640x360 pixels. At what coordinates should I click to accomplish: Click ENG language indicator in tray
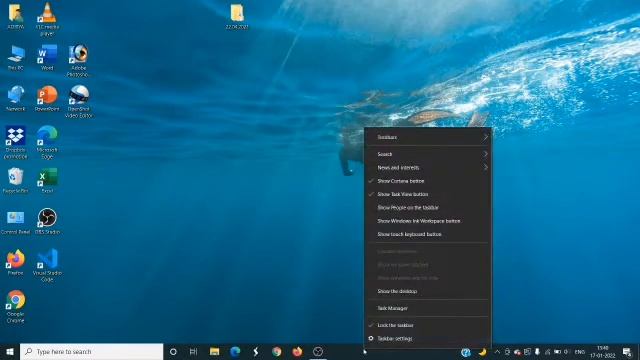tap(580, 352)
